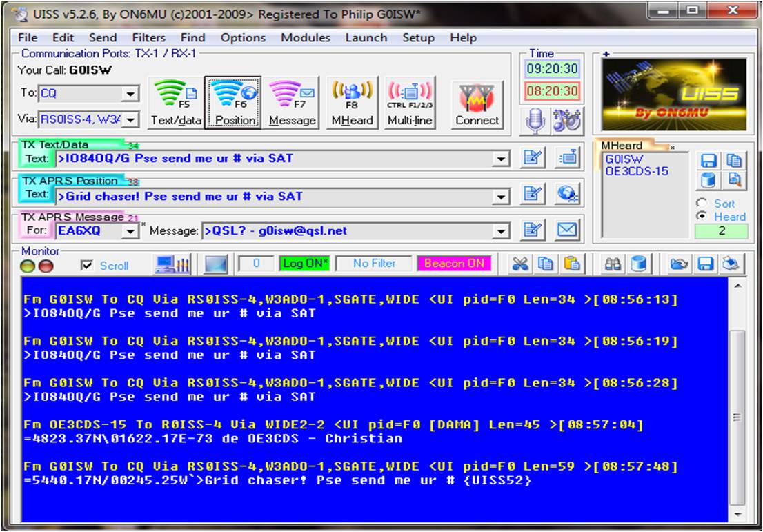The height and width of the screenshot is (532, 763).
Task: Click the MHeard document search icon
Action: click(x=734, y=181)
